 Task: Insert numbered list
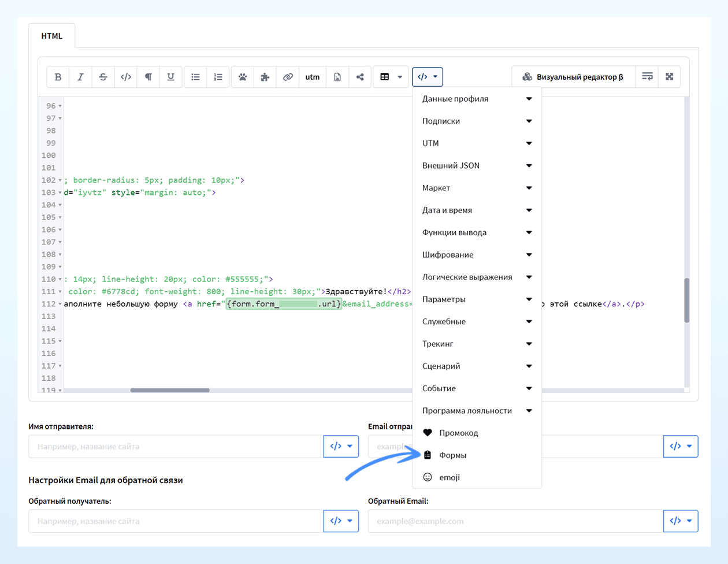point(218,77)
